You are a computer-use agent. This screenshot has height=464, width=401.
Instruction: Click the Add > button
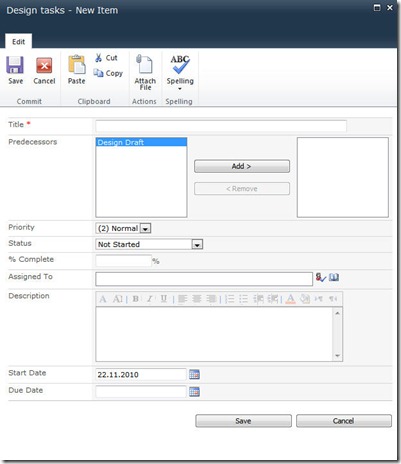[242, 166]
